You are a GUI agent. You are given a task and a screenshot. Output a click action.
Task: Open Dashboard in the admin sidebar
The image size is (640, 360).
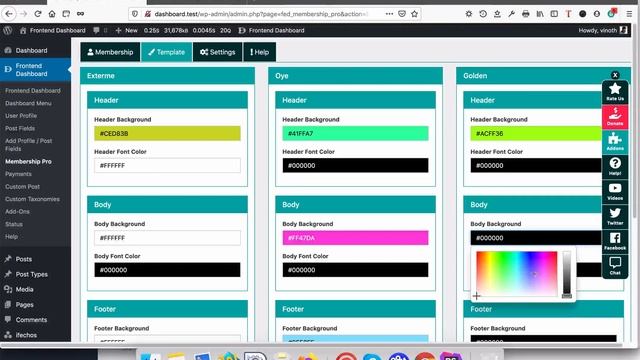point(31,50)
